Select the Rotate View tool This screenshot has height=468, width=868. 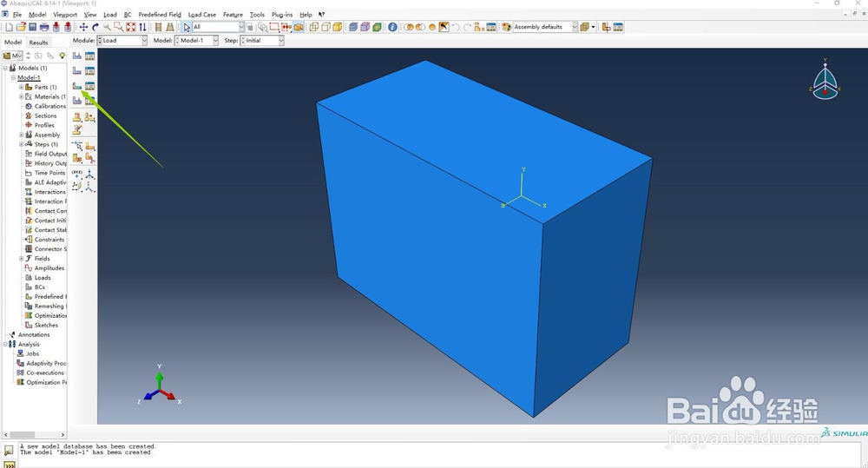point(95,27)
